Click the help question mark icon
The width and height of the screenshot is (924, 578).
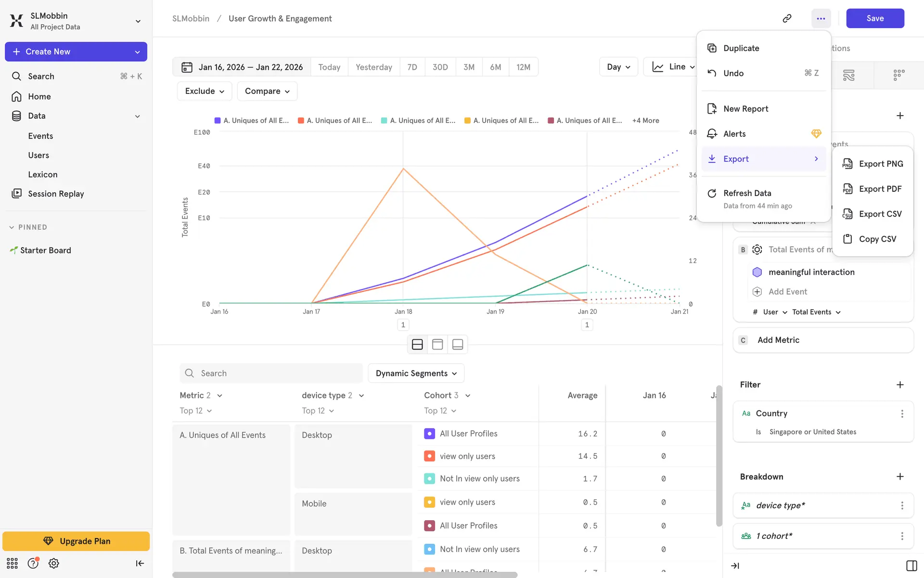(33, 563)
